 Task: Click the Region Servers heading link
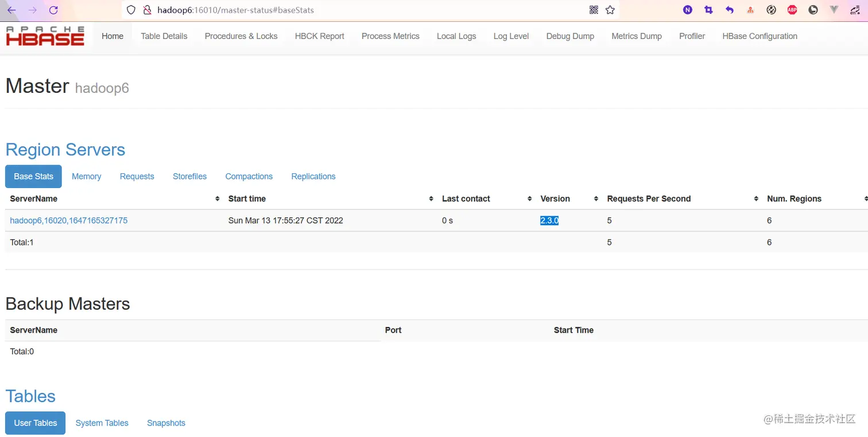65,150
